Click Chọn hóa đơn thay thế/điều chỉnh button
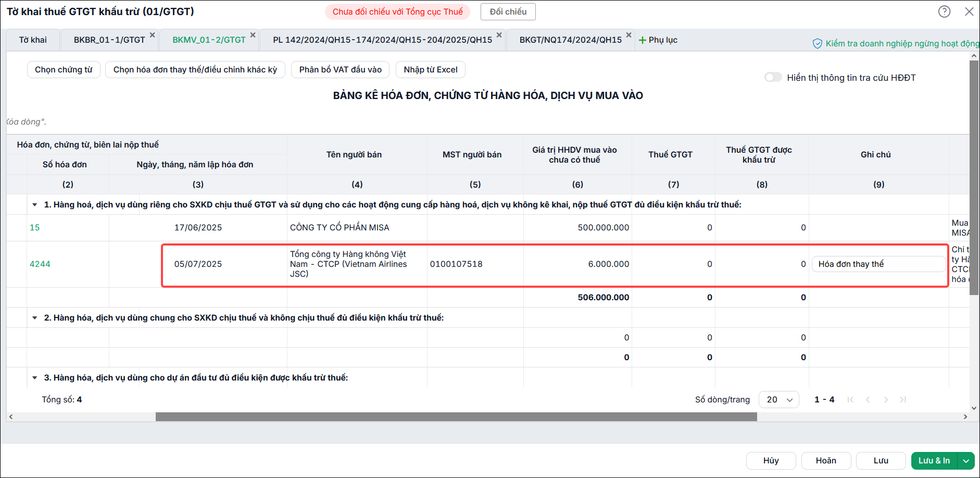980x478 pixels. (195, 70)
